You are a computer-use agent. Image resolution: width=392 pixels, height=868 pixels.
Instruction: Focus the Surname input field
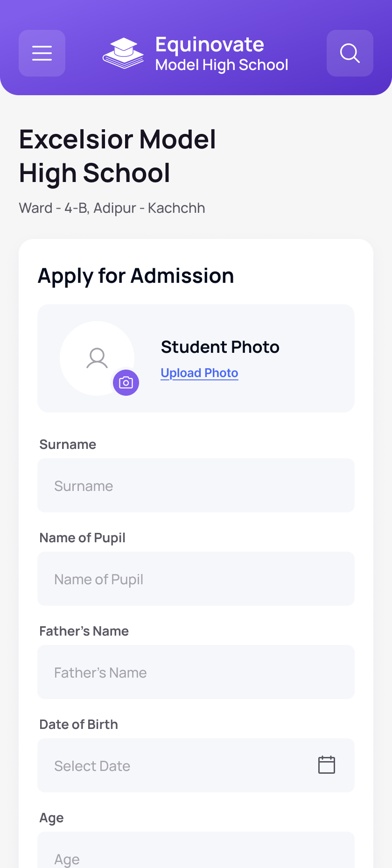pos(196,485)
